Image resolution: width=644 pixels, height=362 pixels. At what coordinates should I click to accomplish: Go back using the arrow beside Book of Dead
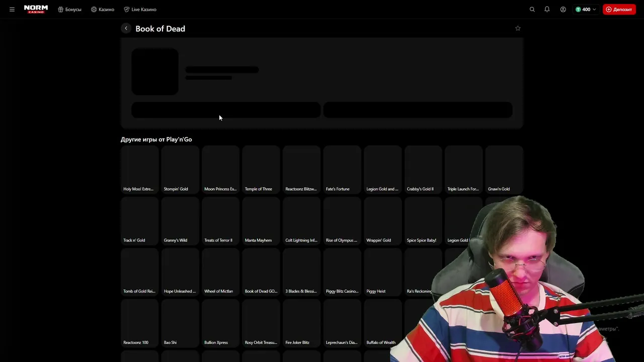[x=126, y=29]
